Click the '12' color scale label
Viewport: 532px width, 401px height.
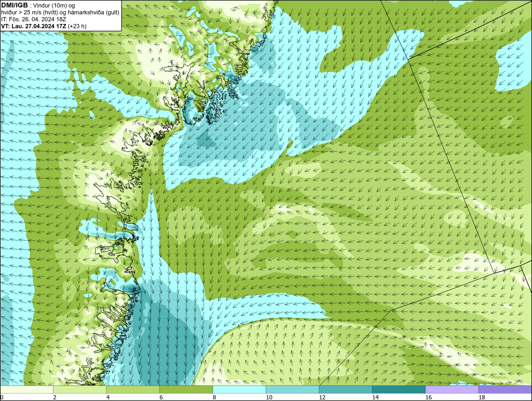pos(322,397)
